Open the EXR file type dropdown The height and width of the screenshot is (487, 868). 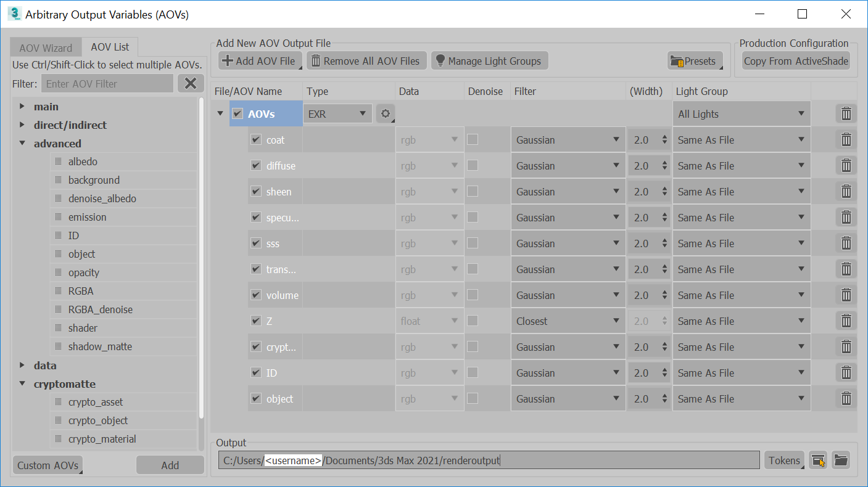[x=338, y=114]
